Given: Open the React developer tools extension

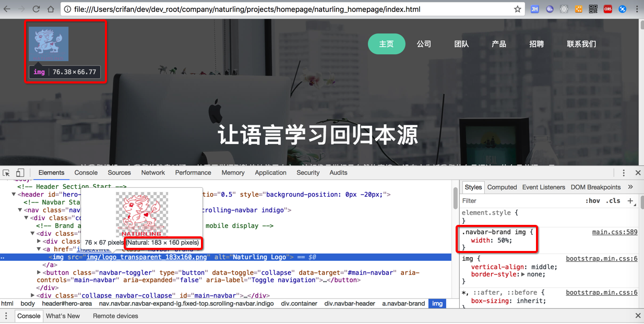Looking at the screenshot, I should tap(564, 9).
